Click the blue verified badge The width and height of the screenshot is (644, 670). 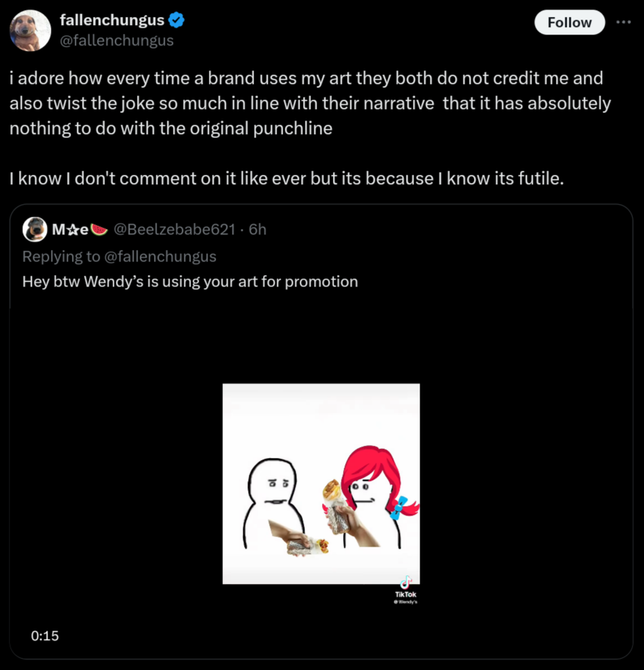coord(177,21)
